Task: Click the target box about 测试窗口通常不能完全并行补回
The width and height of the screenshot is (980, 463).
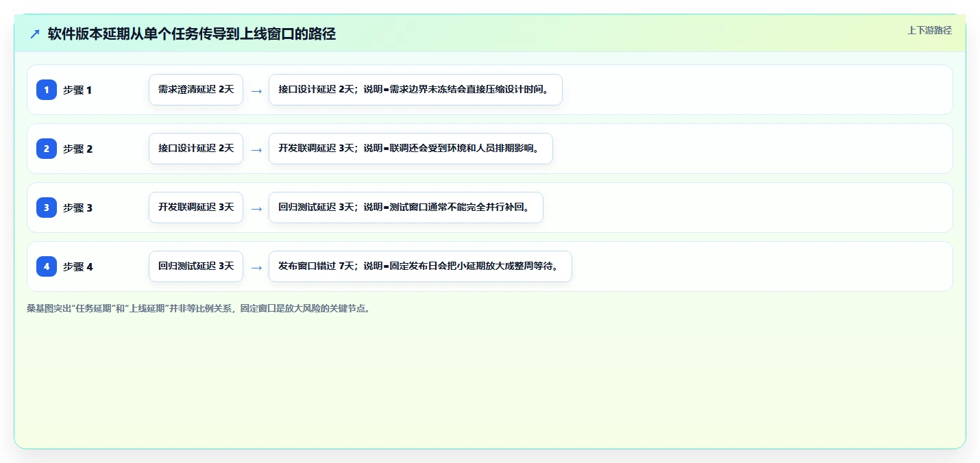Action: click(406, 208)
